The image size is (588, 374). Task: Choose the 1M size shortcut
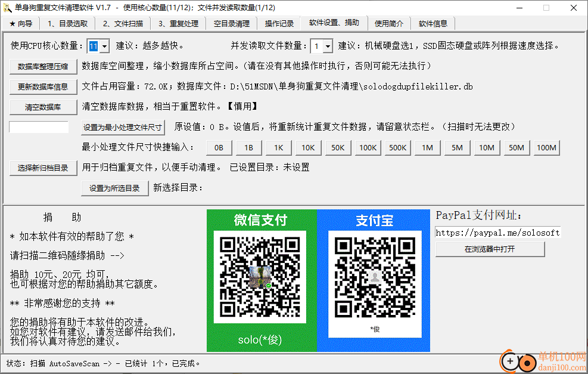point(427,147)
